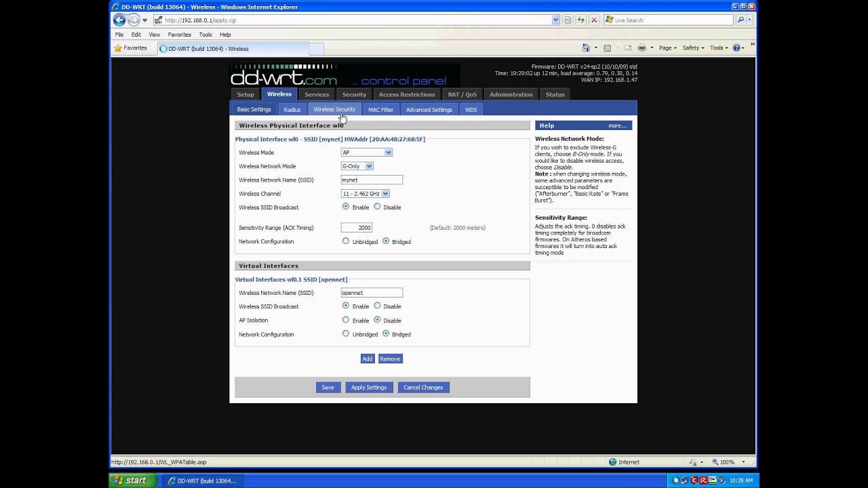868x488 pixels.
Task: Select Unbridged for opennet Network Configuration
Action: click(346, 333)
